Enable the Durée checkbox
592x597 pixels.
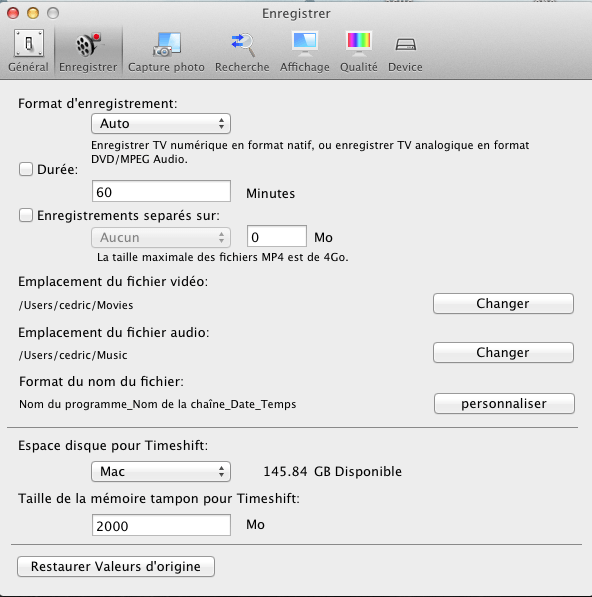26,169
